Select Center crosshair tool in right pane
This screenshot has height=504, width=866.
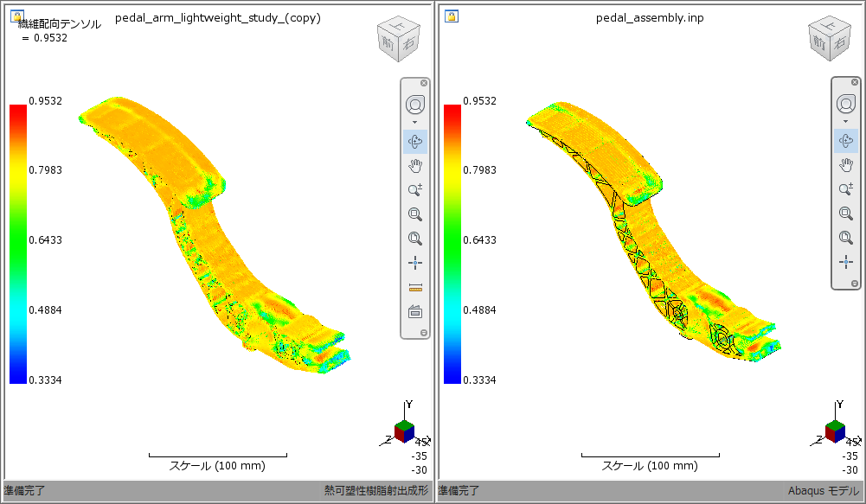point(846,262)
